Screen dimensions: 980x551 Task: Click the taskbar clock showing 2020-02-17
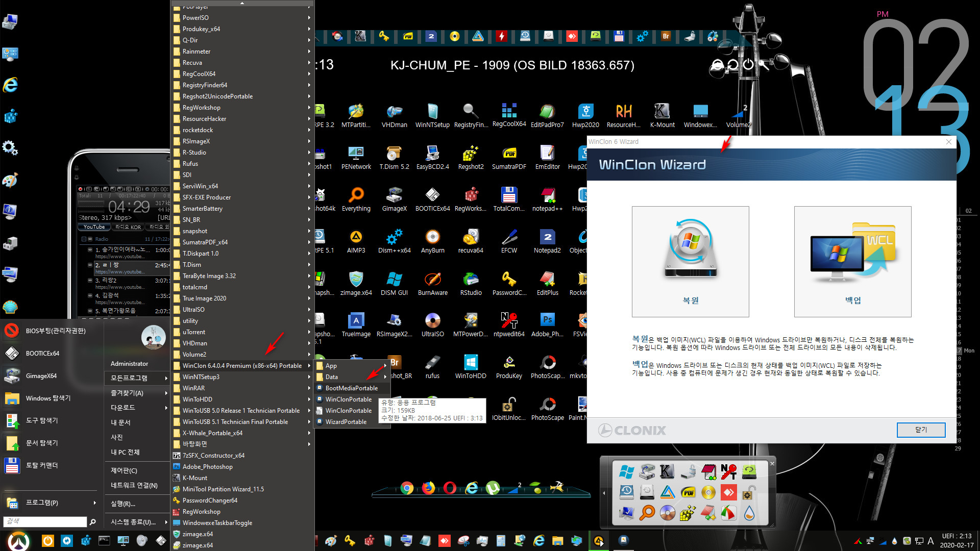957,540
